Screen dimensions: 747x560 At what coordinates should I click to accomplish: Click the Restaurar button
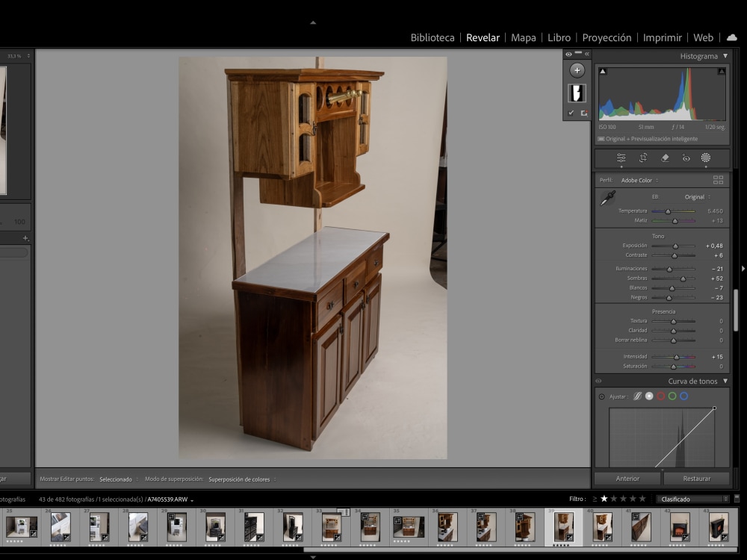tap(696, 479)
